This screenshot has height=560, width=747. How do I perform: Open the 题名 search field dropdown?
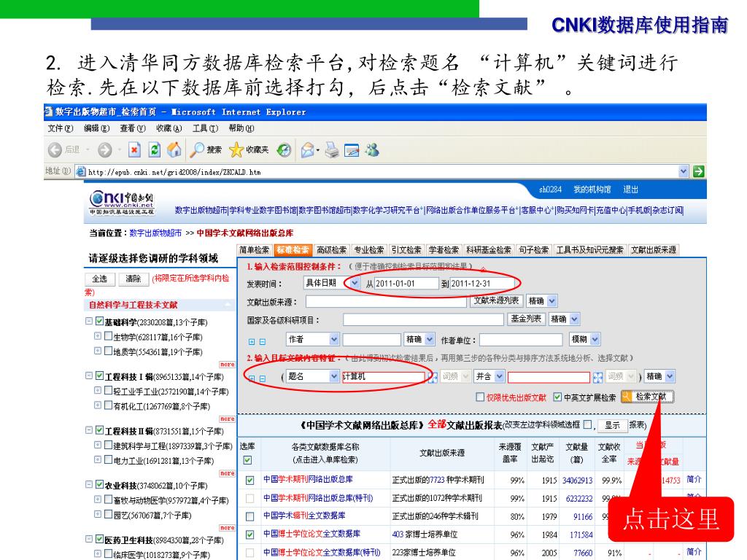click(334, 376)
